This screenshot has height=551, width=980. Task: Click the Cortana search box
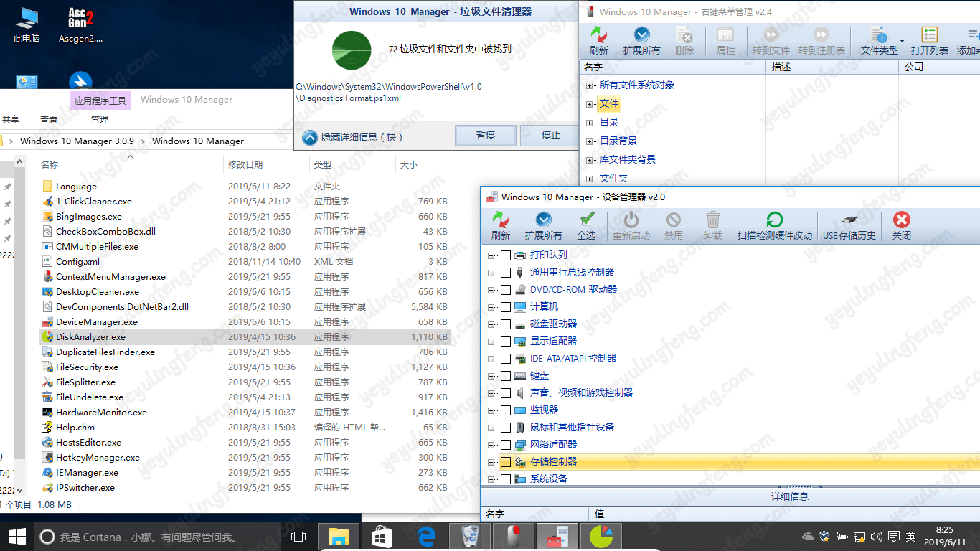point(158,537)
